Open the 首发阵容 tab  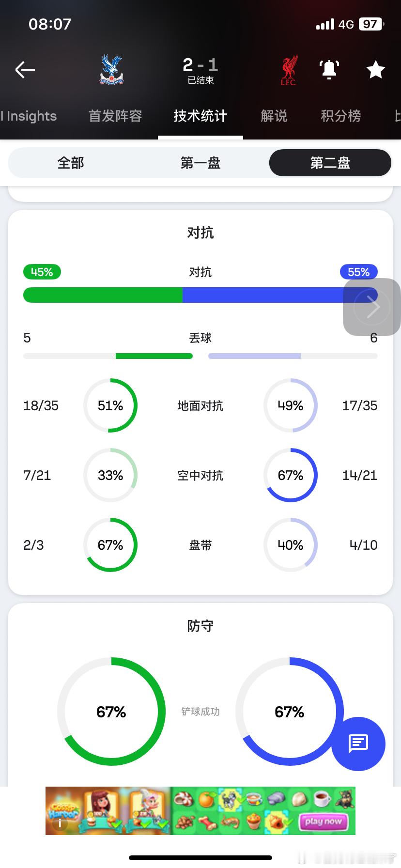(x=115, y=116)
